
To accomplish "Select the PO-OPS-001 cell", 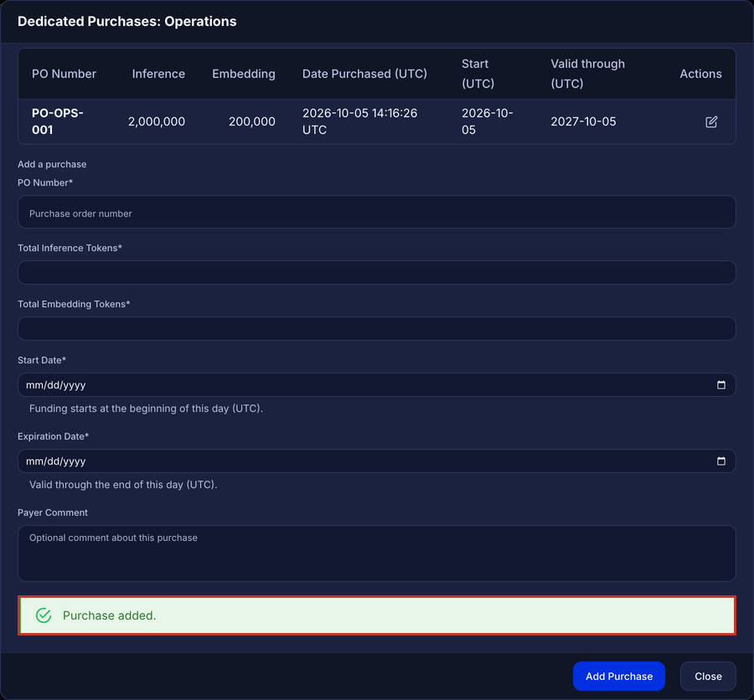I will click(x=57, y=121).
